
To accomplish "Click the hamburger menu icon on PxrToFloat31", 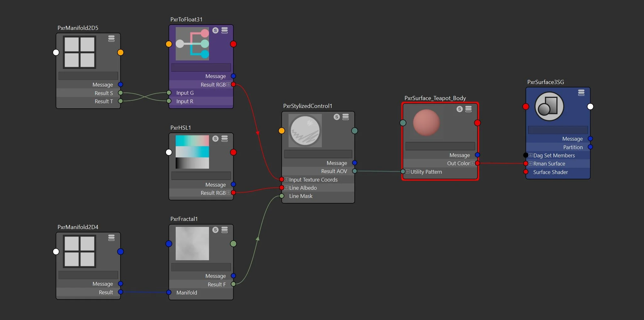I will [224, 31].
